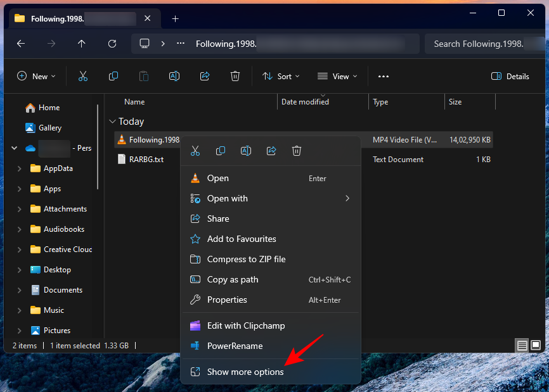Switch to large thumbnails view in status bar
Screen dimensions: 549x392
536,345
